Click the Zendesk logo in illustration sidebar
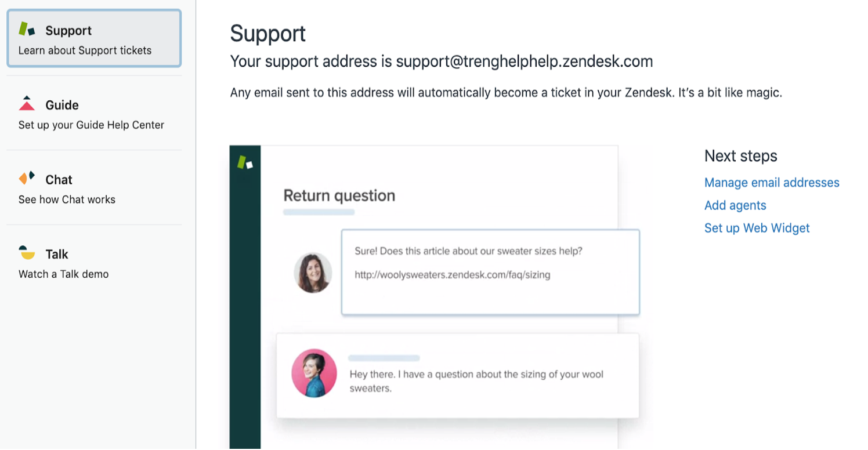 (x=245, y=162)
